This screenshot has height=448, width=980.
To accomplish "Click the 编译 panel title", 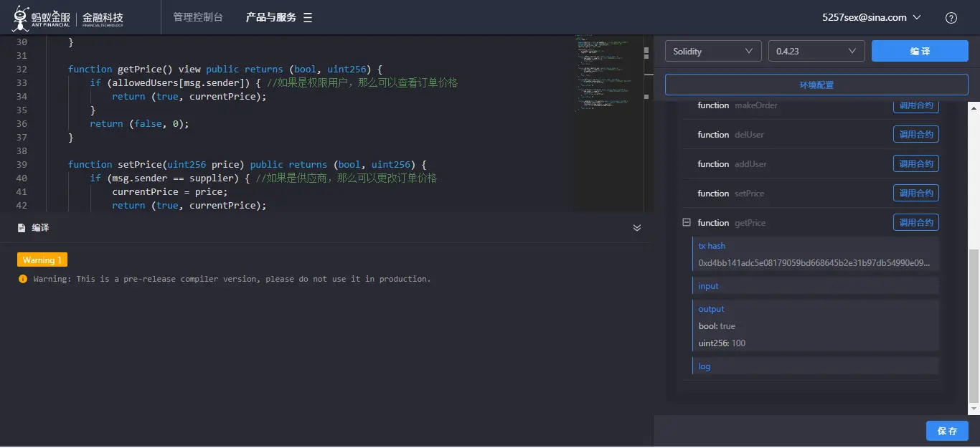I will pos(40,228).
